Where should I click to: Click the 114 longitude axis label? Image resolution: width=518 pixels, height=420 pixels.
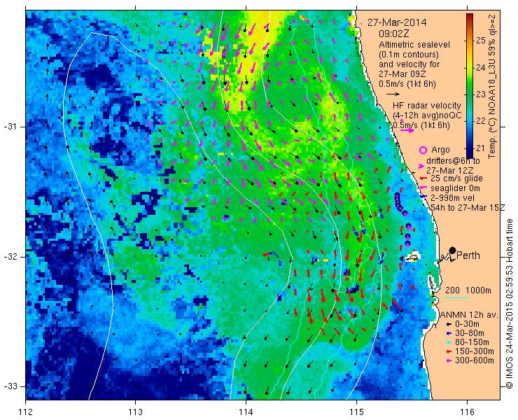pyautogui.click(x=246, y=412)
